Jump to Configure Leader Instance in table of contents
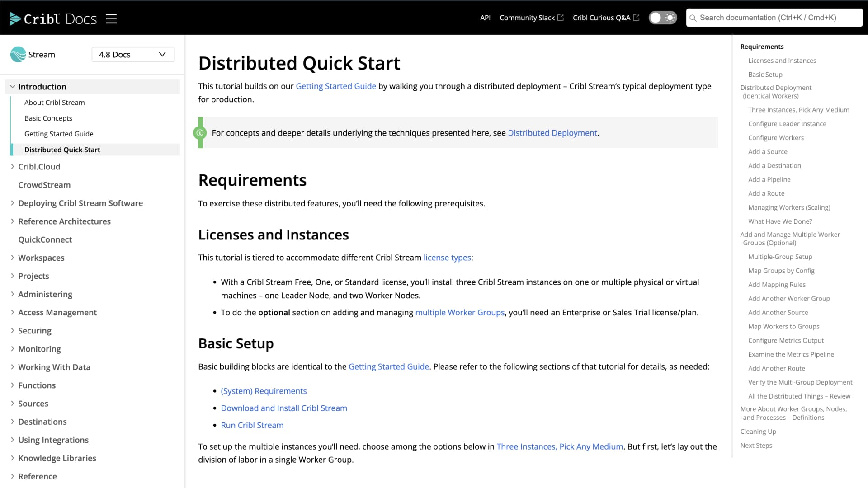The width and height of the screenshot is (868, 488). coord(787,123)
